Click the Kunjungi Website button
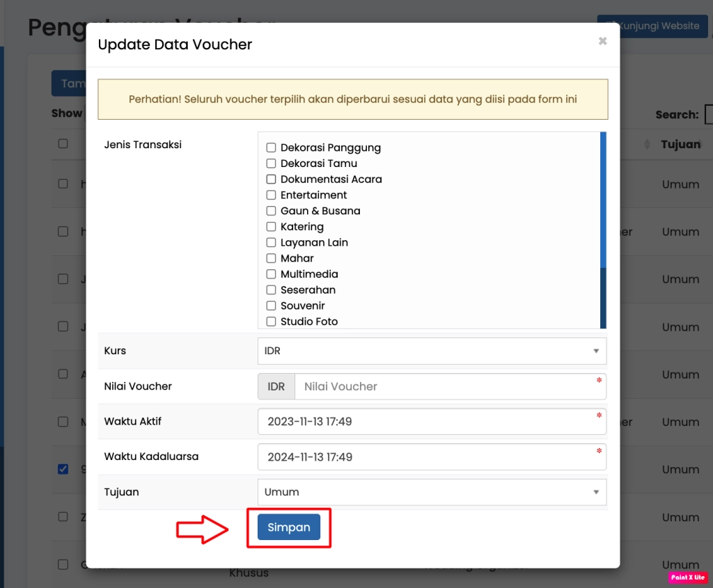The image size is (713, 588). [652, 26]
